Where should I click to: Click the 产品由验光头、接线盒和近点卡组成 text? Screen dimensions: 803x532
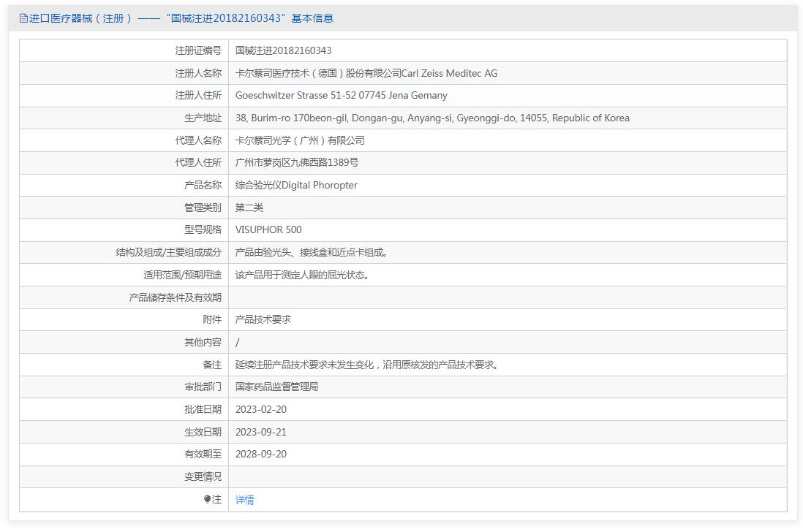312,252
